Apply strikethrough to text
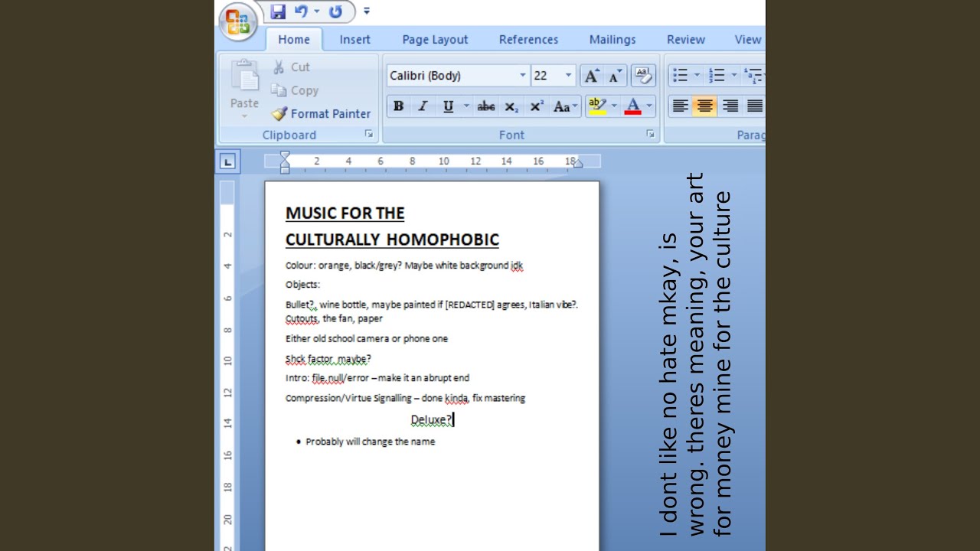 coord(486,107)
